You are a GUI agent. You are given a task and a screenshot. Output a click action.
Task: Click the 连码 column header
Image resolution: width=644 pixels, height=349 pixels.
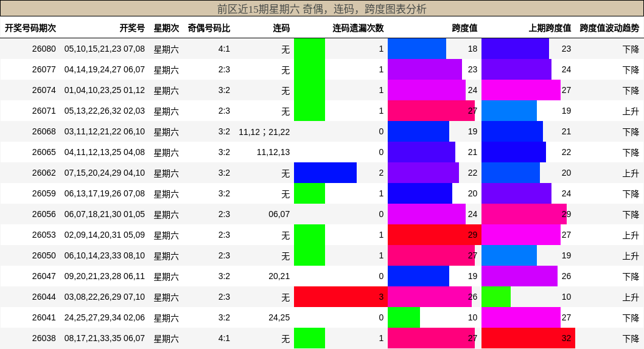[x=281, y=28]
